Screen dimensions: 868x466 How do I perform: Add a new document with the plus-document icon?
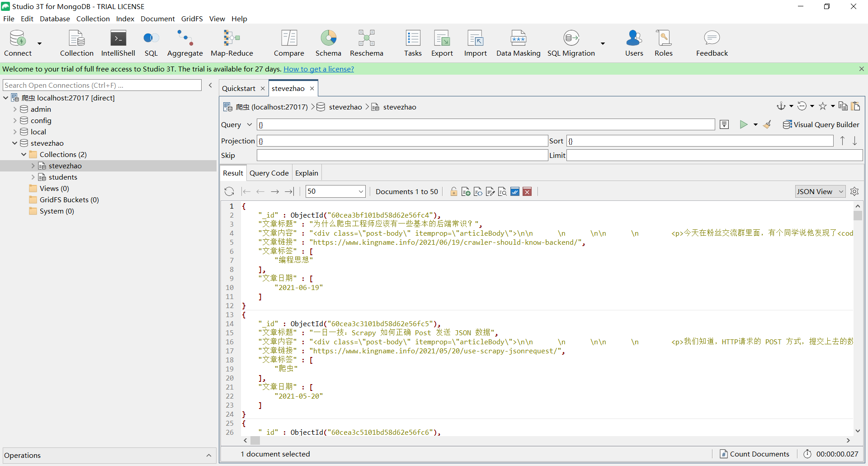(466, 192)
